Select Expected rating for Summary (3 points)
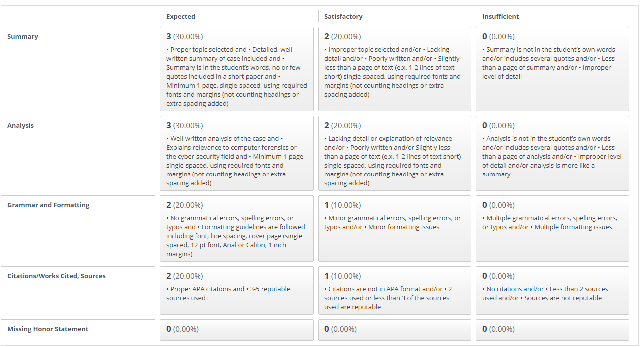The height and width of the screenshot is (347, 644). tap(236, 69)
